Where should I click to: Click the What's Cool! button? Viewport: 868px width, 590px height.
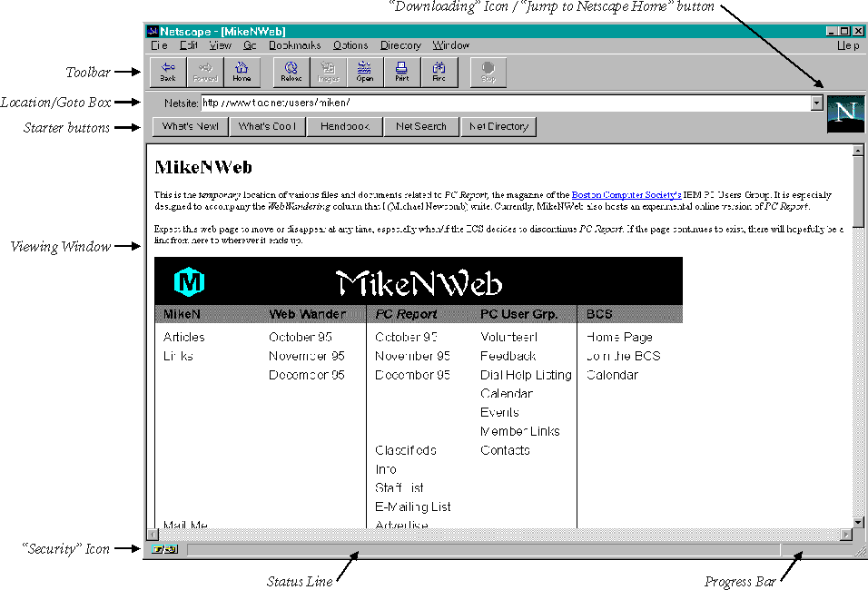[267, 126]
